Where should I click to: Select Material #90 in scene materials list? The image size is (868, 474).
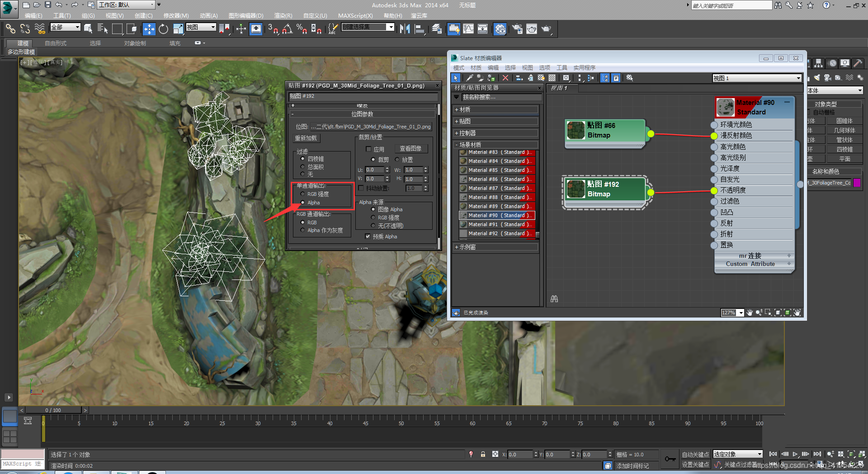pyautogui.click(x=496, y=215)
